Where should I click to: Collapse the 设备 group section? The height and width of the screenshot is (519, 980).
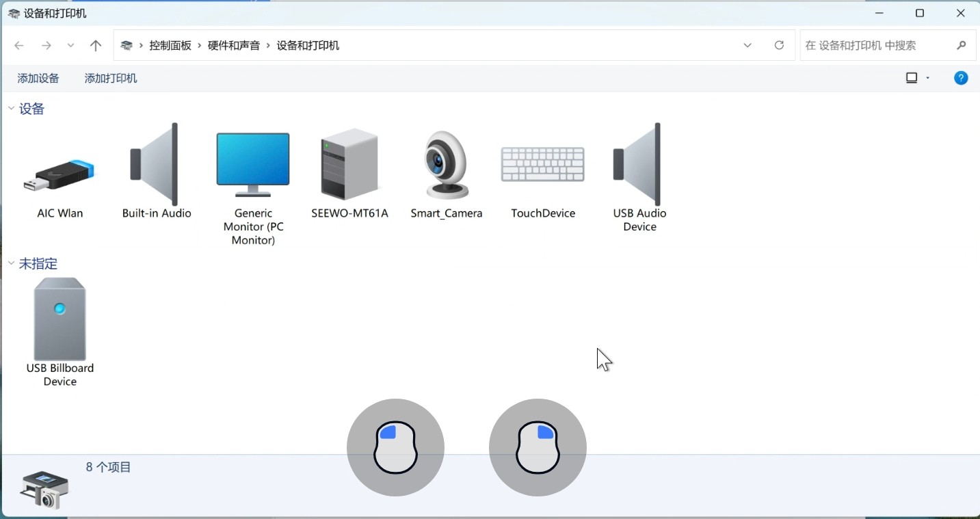[12, 109]
